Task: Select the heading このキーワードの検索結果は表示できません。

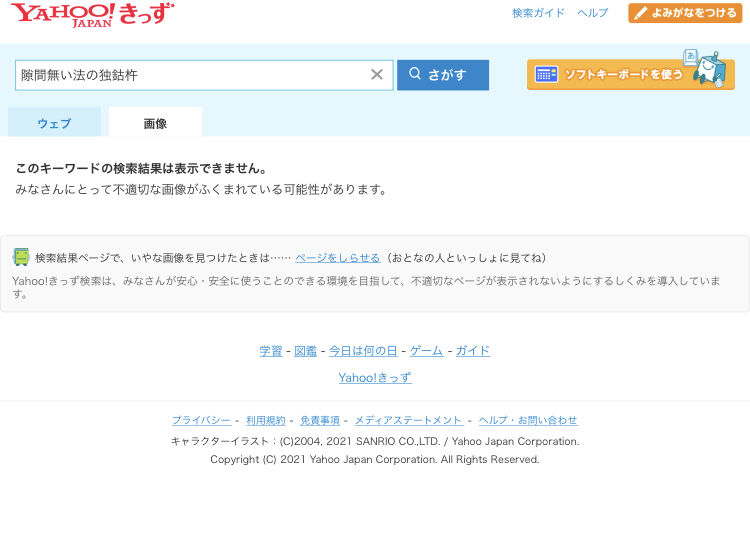Action: click(x=142, y=168)
